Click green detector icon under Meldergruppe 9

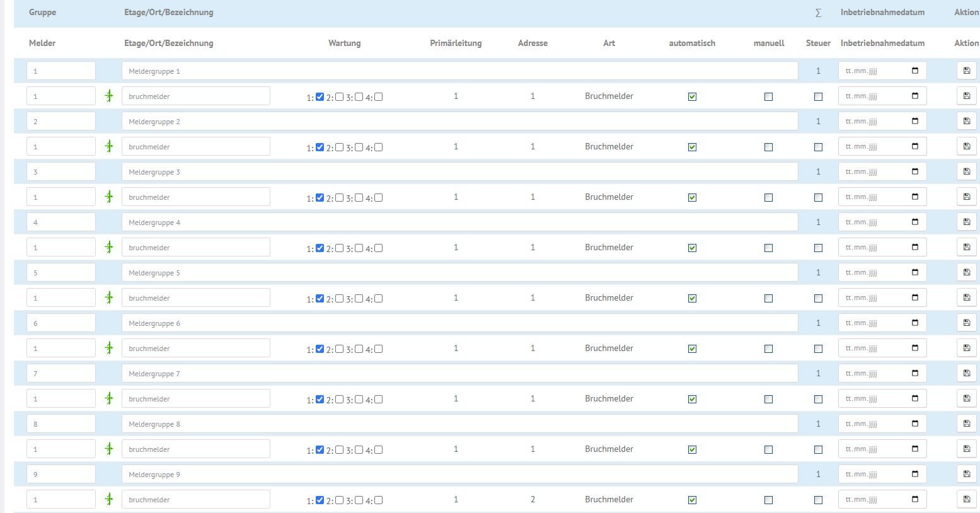tap(109, 499)
